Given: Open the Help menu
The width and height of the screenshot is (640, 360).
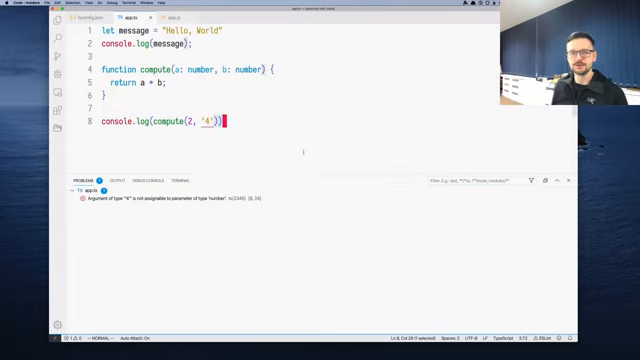Looking at the screenshot, I should [161, 2].
